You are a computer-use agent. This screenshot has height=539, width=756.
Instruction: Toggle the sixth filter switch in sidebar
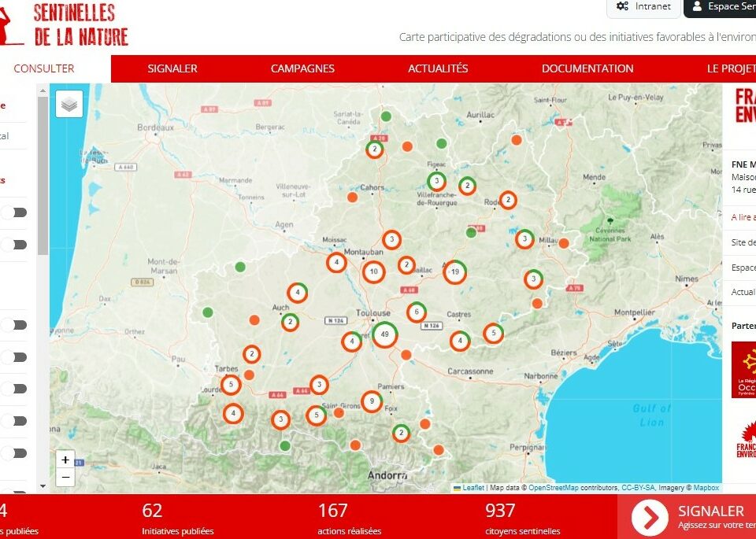[x=13, y=421]
